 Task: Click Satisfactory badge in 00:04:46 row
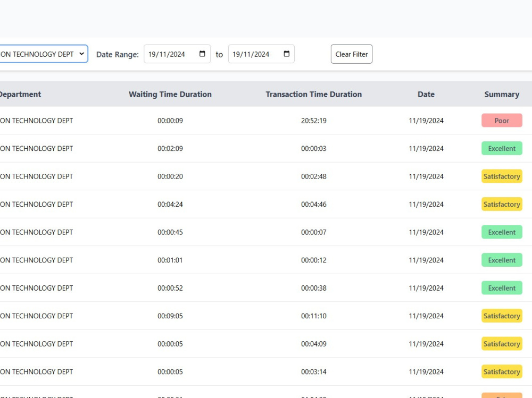coord(502,204)
